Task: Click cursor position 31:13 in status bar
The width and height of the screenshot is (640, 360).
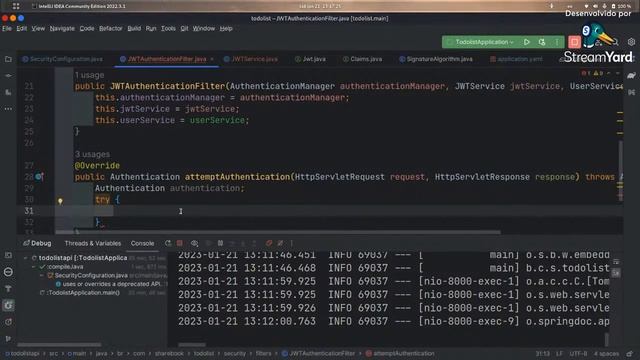Action: [x=542, y=353]
